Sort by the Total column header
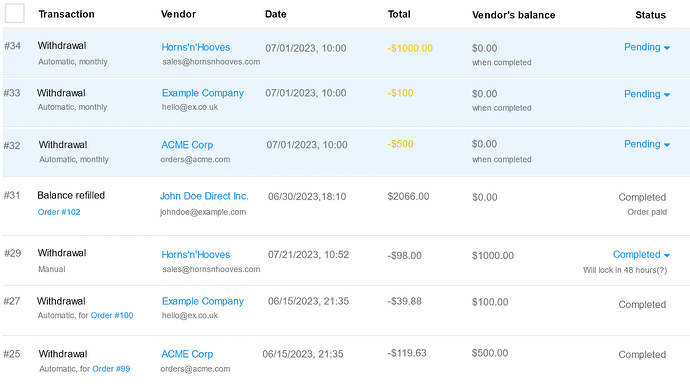This screenshot has height=386, width=690. point(399,14)
